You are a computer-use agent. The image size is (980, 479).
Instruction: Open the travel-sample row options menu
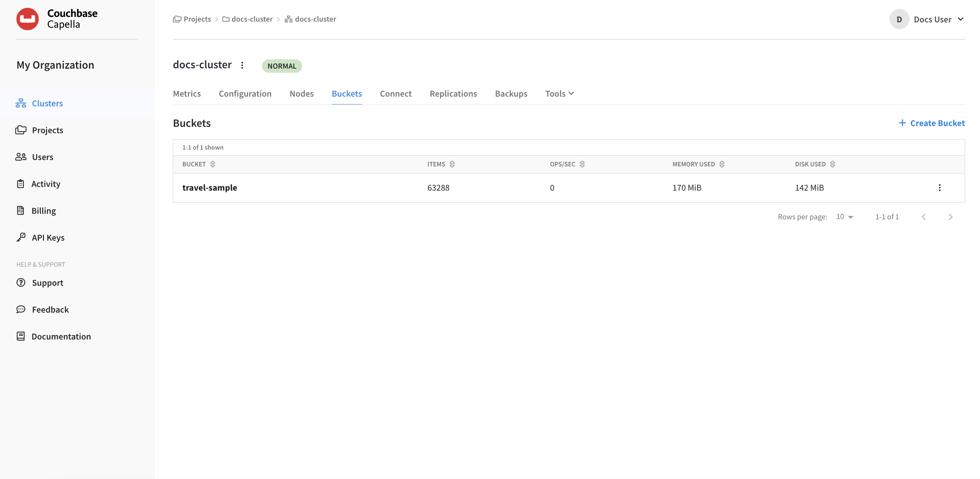click(x=940, y=187)
